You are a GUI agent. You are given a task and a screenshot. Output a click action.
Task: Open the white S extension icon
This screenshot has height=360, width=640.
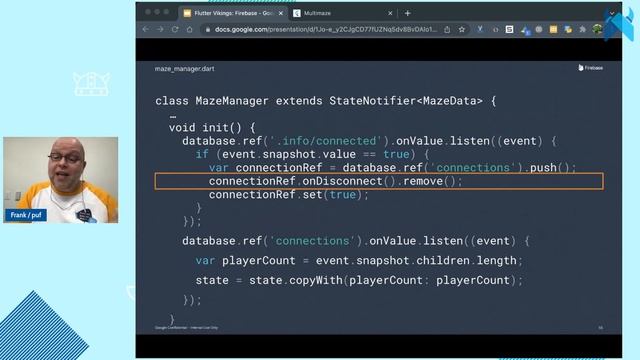click(x=509, y=29)
